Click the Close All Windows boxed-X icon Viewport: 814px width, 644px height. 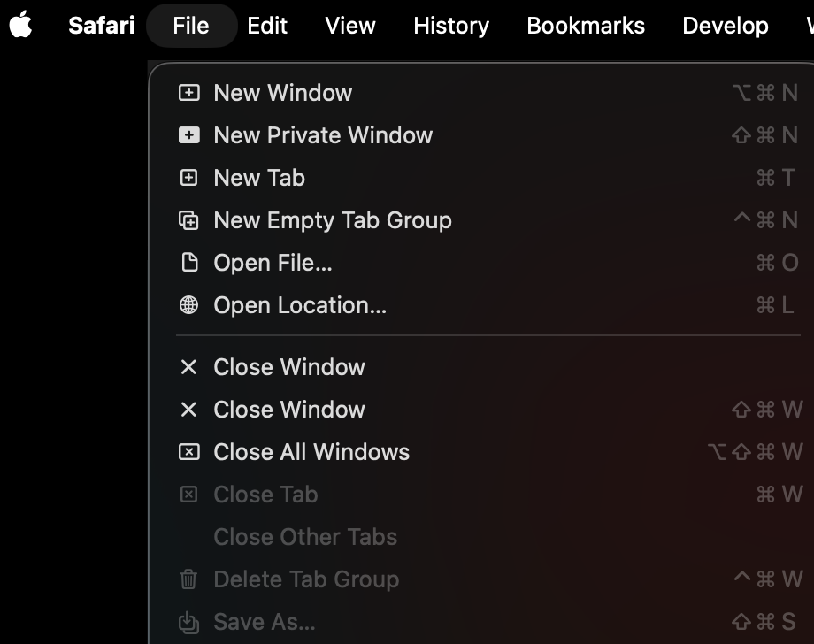(x=188, y=452)
